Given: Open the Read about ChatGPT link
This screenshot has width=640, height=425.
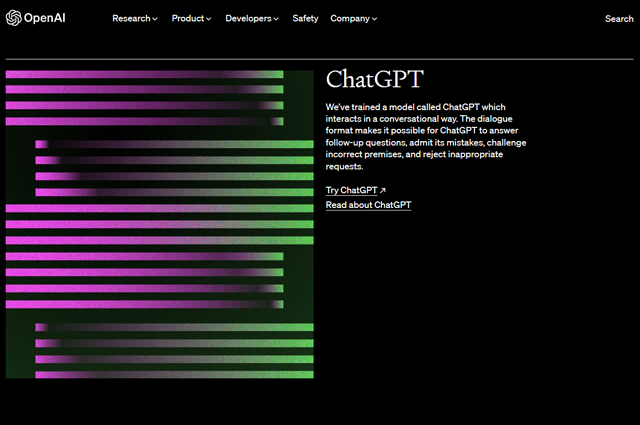Looking at the screenshot, I should tap(368, 205).
